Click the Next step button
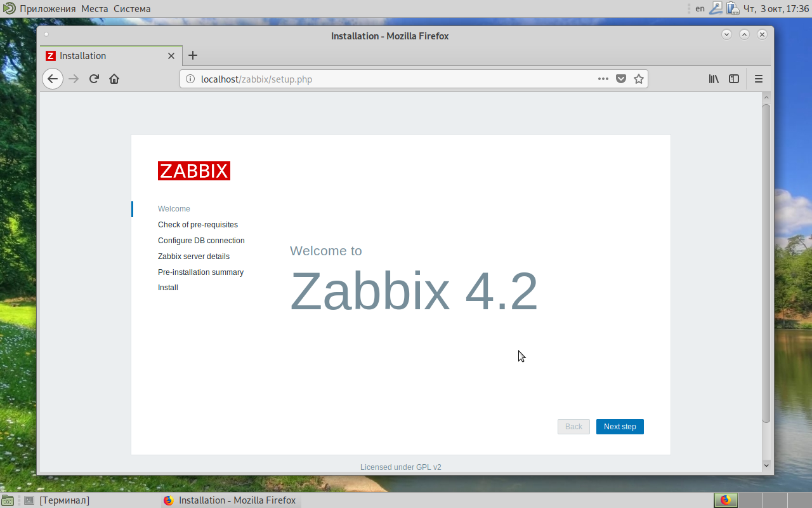The height and width of the screenshot is (508, 812). (x=620, y=427)
